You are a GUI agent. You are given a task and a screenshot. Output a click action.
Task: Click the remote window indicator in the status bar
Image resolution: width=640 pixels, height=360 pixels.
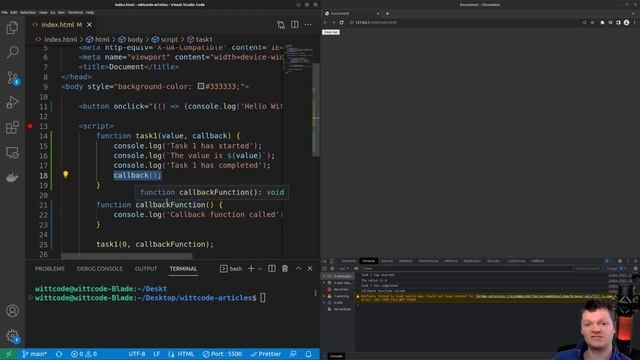coord(9,354)
